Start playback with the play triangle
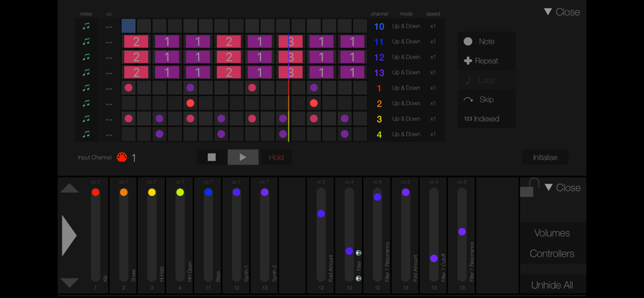This screenshot has height=298, width=644. (x=243, y=157)
